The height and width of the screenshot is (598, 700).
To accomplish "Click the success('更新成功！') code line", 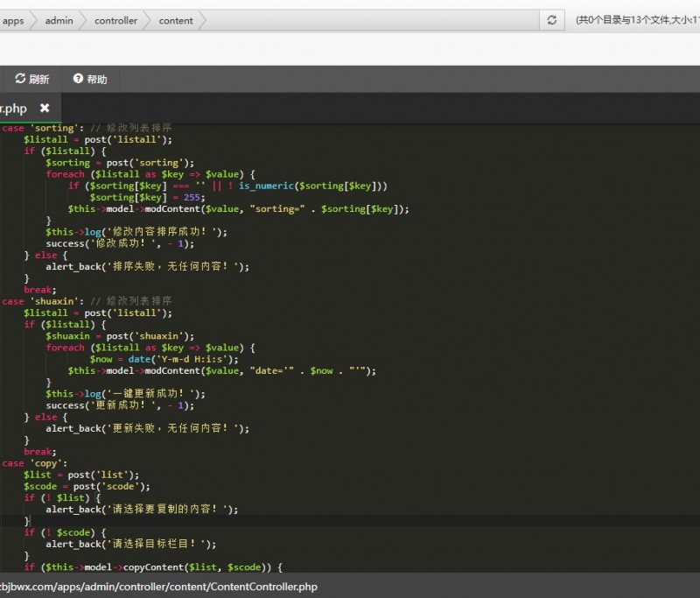I will pos(120,405).
